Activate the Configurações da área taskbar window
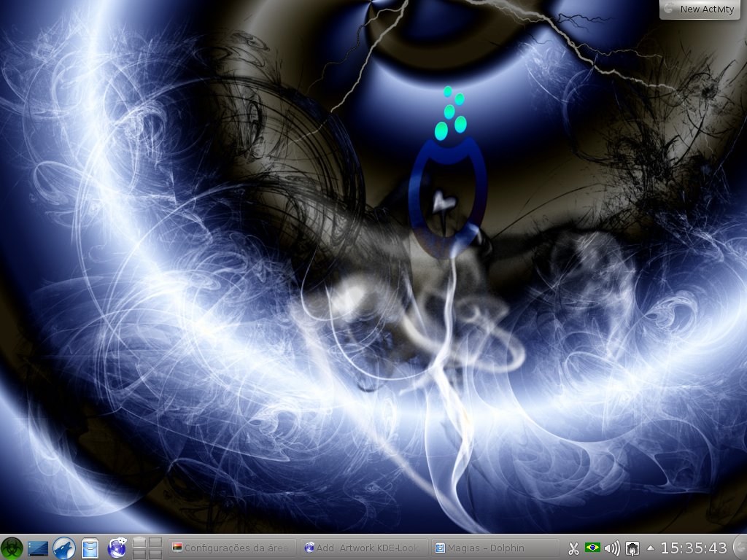747x560 pixels. tap(232, 548)
